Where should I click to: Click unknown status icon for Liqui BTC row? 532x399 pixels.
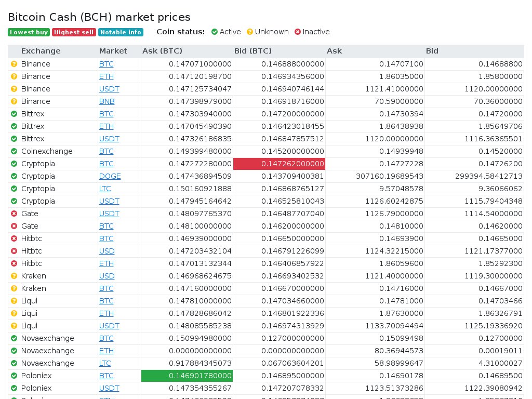(x=14, y=301)
